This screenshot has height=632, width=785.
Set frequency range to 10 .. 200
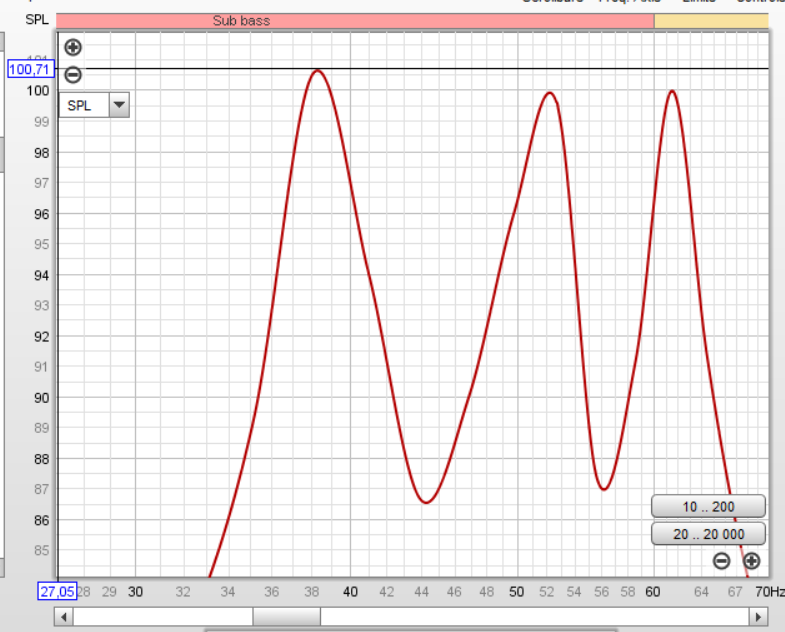pos(708,506)
